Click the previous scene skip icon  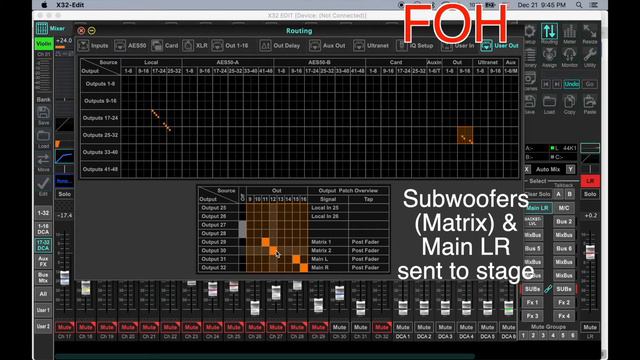pyautogui.click(x=546, y=84)
